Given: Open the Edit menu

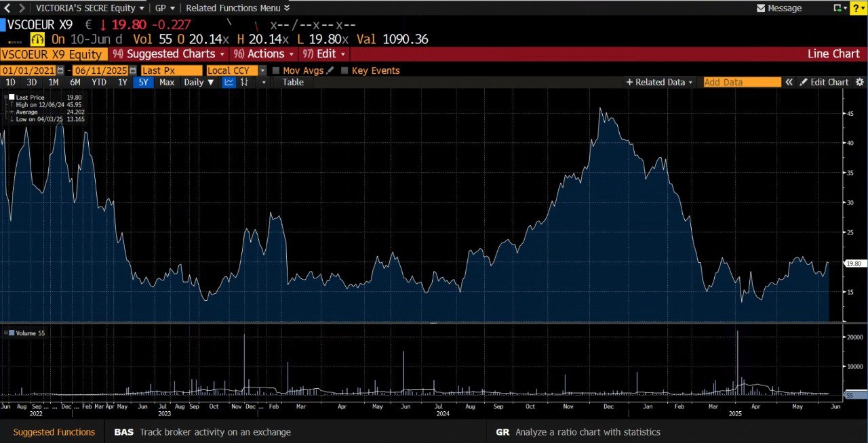Looking at the screenshot, I should pos(325,54).
